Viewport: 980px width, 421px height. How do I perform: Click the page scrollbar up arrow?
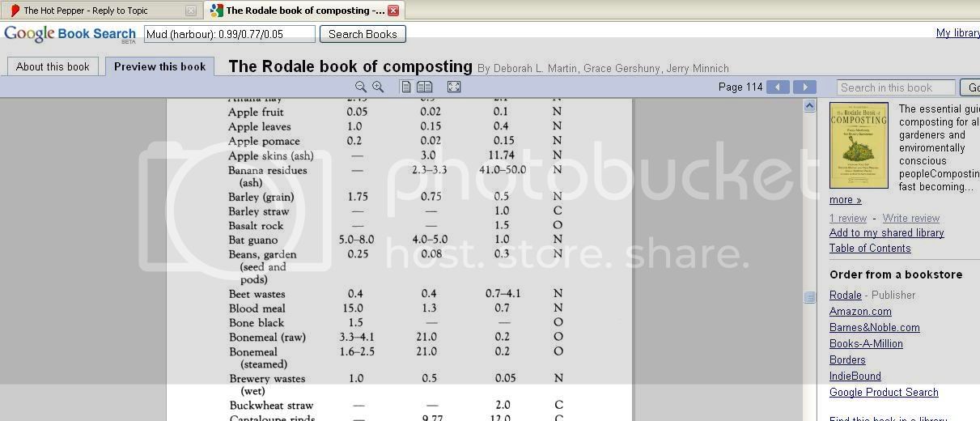810,106
